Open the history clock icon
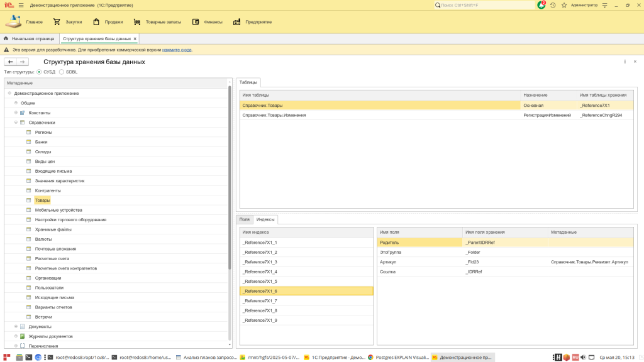The image size is (644, 362). [553, 5]
